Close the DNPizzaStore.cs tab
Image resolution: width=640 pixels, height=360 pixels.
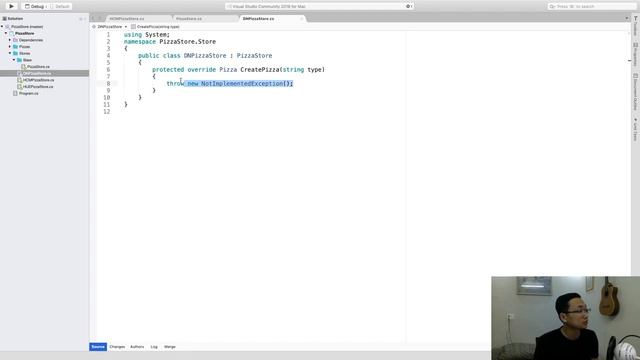point(302,19)
